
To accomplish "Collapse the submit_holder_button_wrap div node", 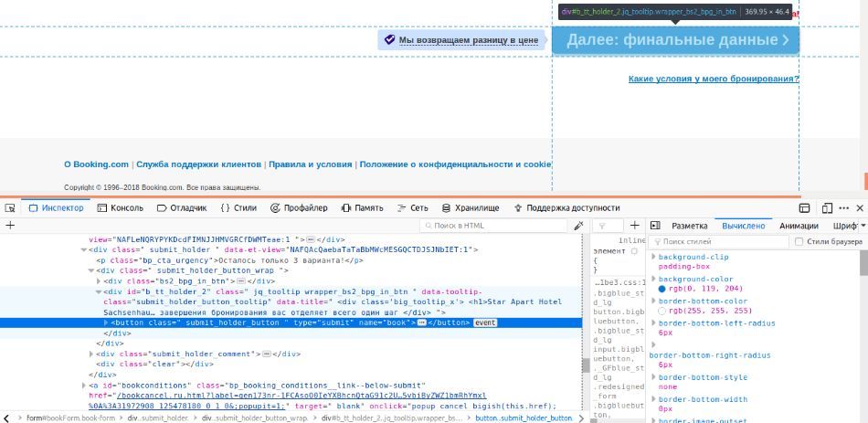I will click(x=91, y=270).
